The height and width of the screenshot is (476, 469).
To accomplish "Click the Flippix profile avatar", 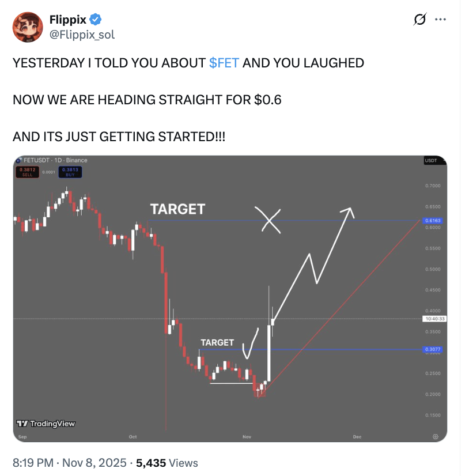I will [x=27, y=27].
